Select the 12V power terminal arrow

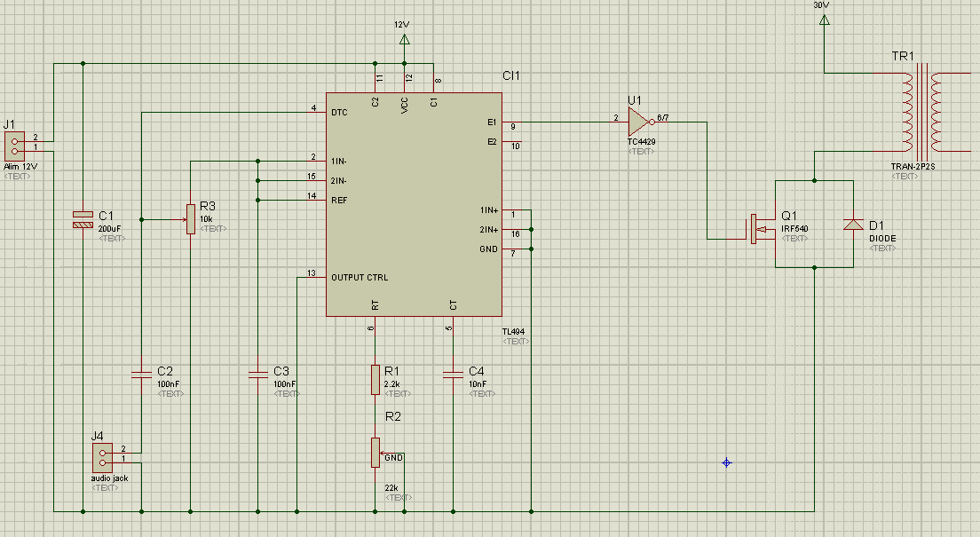coord(405,40)
